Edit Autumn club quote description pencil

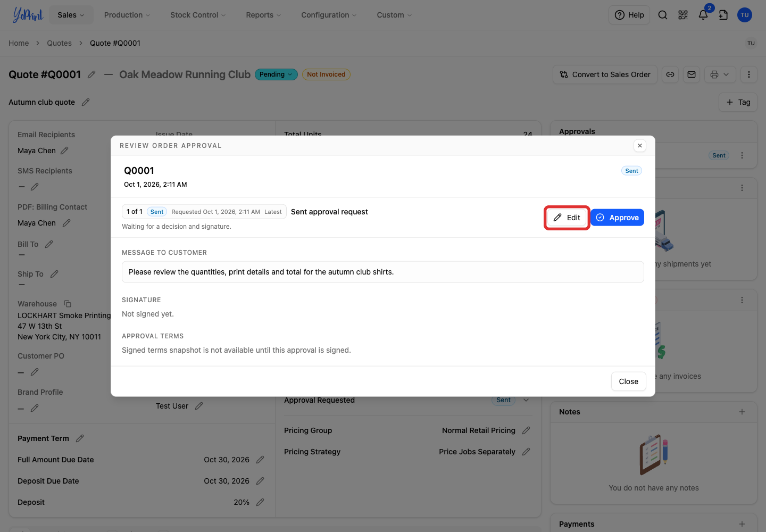pos(86,102)
